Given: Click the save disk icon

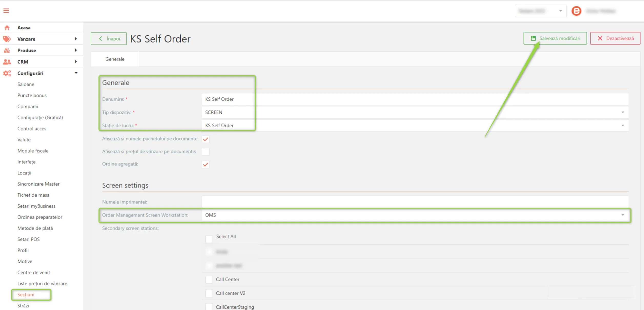Looking at the screenshot, I should [533, 38].
